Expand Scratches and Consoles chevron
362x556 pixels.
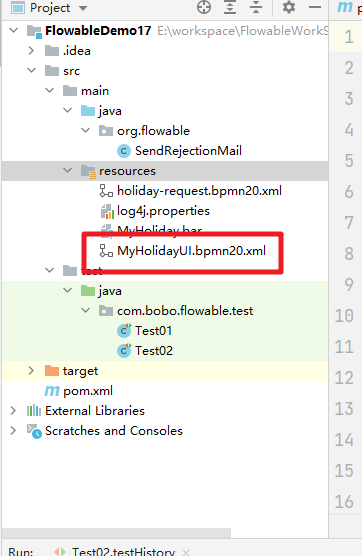[13, 430]
